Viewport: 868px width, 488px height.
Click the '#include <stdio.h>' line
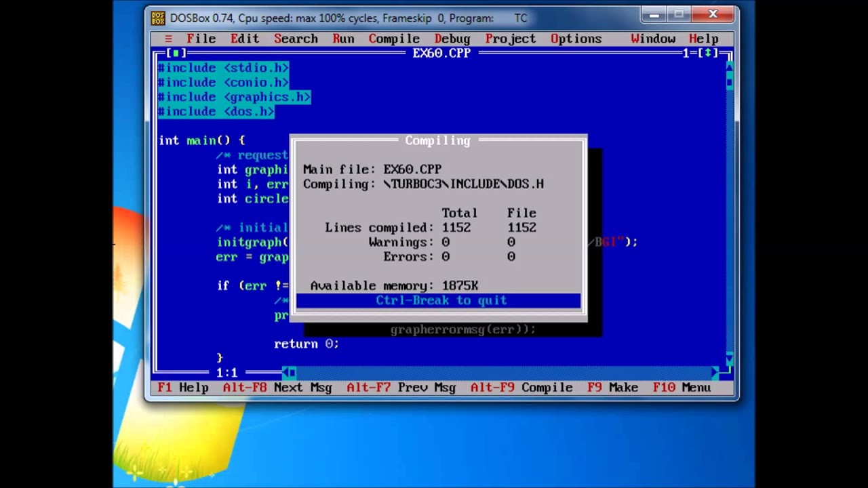tap(223, 68)
